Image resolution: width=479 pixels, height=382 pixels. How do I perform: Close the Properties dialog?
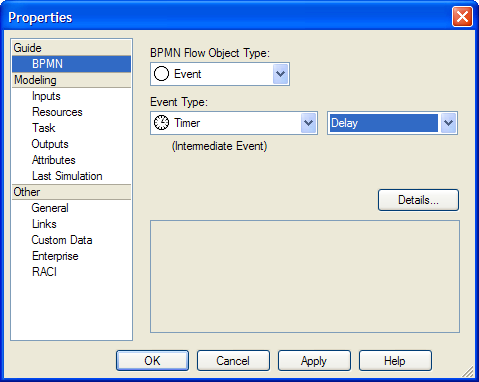[462, 16]
